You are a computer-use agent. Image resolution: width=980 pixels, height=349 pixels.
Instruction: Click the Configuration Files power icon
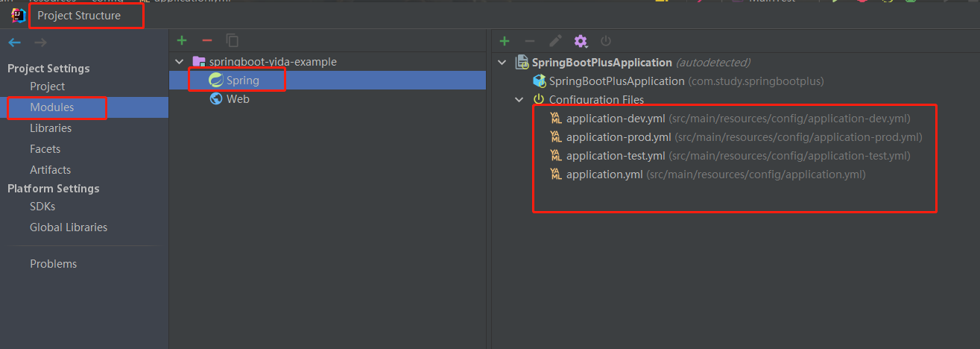[x=538, y=99]
